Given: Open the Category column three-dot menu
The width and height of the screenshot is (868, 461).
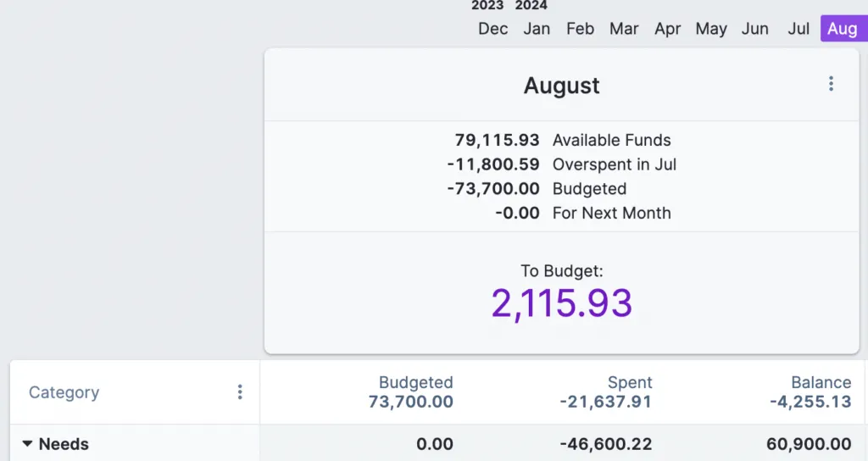Looking at the screenshot, I should [x=240, y=392].
